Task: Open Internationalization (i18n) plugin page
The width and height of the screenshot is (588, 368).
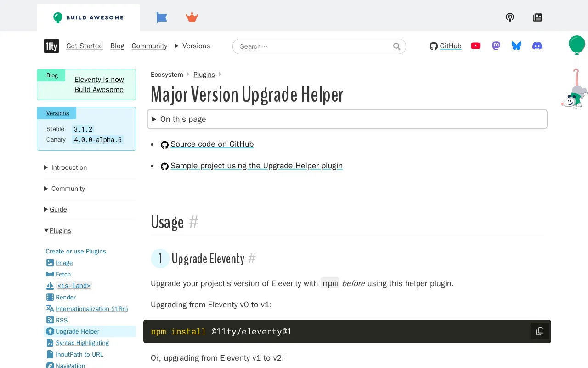Action: point(92,309)
